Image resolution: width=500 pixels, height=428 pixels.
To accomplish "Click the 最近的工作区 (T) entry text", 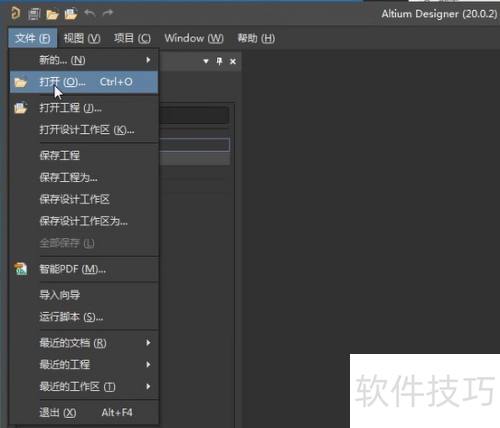I will [77, 386].
